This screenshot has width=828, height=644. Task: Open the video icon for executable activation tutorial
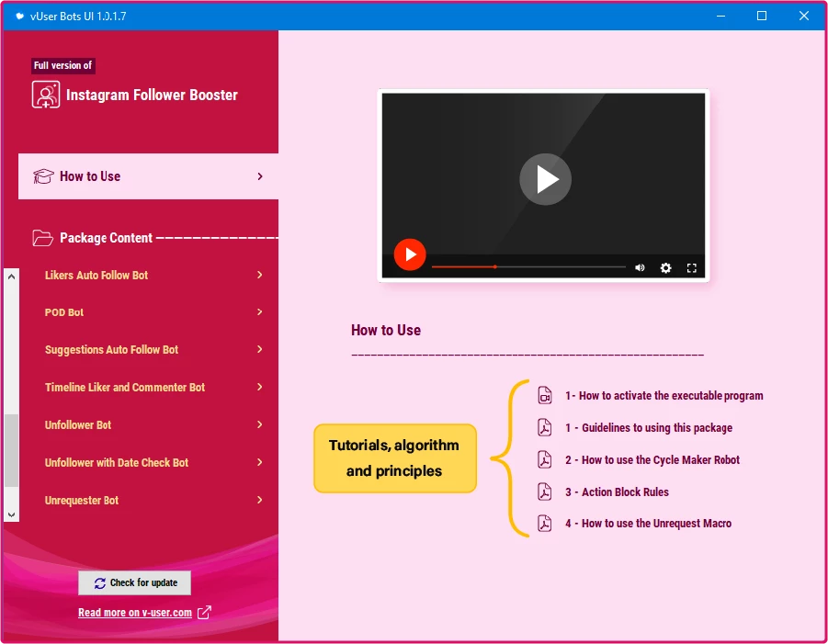[x=545, y=396]
